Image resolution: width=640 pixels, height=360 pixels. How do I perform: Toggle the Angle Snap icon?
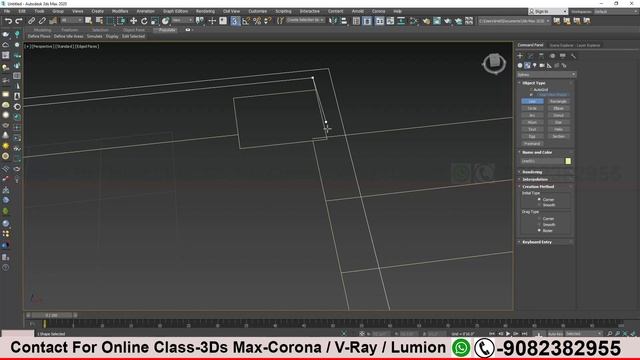click(x=246, y=21)
